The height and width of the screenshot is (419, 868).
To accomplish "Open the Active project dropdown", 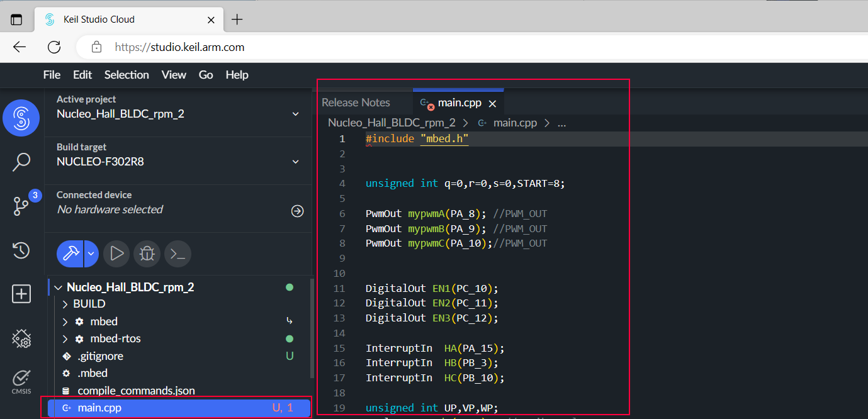I will [295, 114].
